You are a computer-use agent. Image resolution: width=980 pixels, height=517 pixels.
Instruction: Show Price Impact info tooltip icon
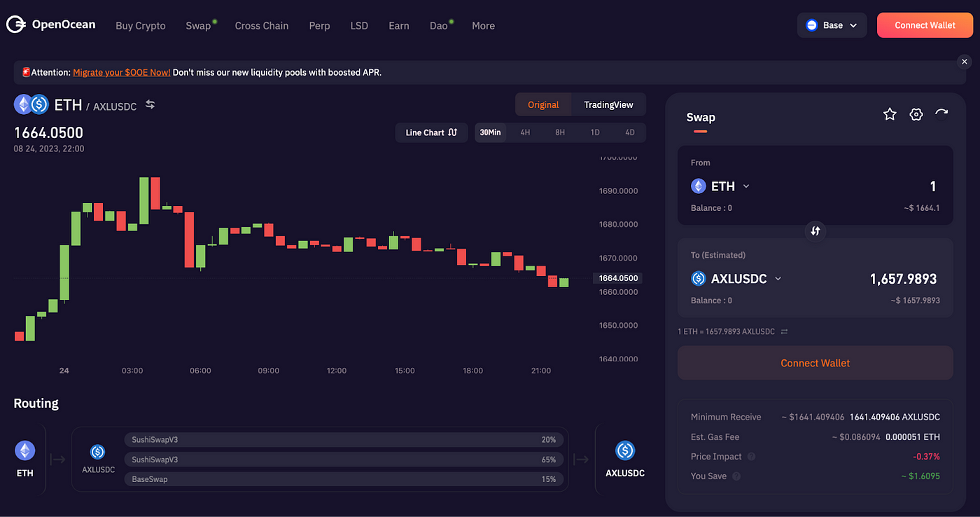click(752, 456)
